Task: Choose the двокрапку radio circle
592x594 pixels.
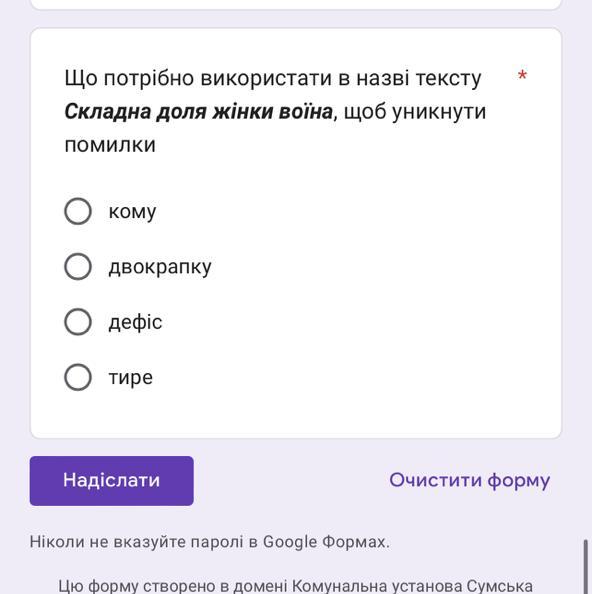Action: tap(78, 266)
